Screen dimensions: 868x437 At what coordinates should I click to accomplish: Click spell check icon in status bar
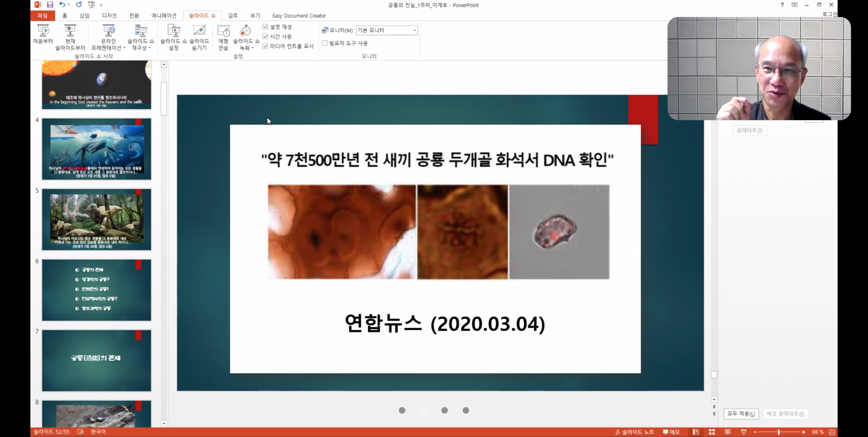pyautogui.click(x=81, y=432)
